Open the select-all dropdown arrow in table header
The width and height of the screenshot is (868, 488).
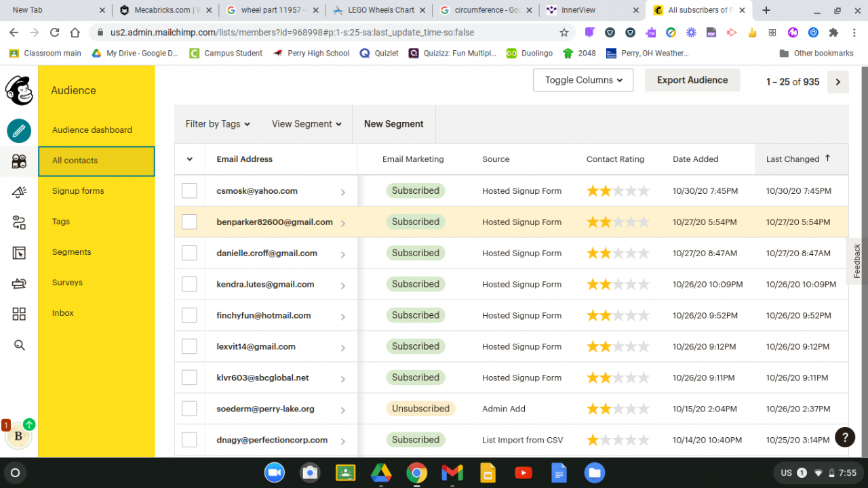click(x=189, y=159)
